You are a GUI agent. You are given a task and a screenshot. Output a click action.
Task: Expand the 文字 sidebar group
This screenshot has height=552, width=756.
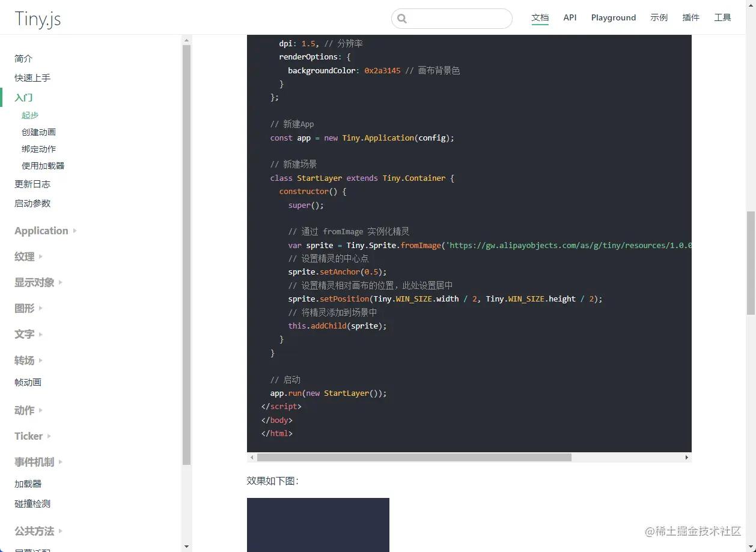point(29,334)
